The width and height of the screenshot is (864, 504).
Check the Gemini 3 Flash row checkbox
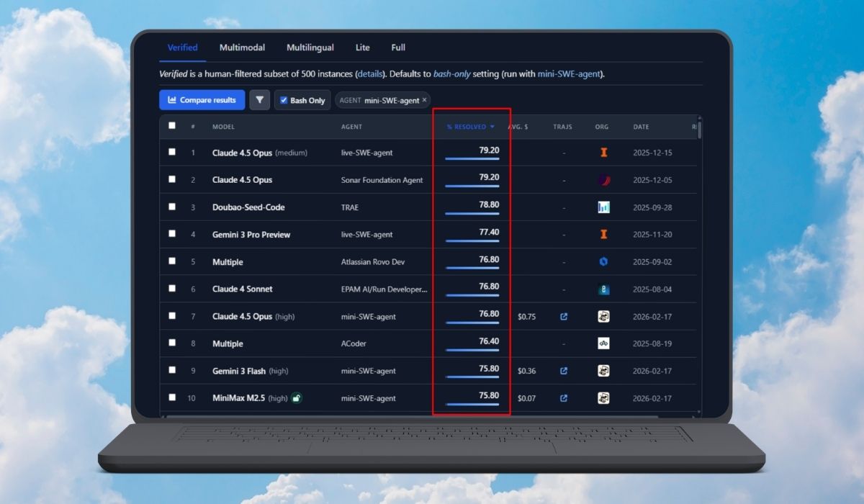tap(171, 370)
